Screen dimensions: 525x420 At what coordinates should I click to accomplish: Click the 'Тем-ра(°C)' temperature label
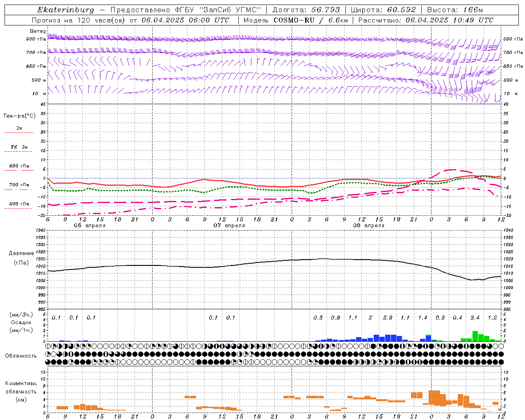pyautogui.click(x=19, y=116)
